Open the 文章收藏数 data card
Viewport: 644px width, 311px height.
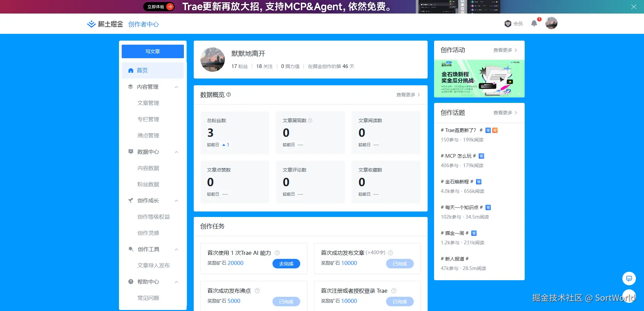pos(386,182)
